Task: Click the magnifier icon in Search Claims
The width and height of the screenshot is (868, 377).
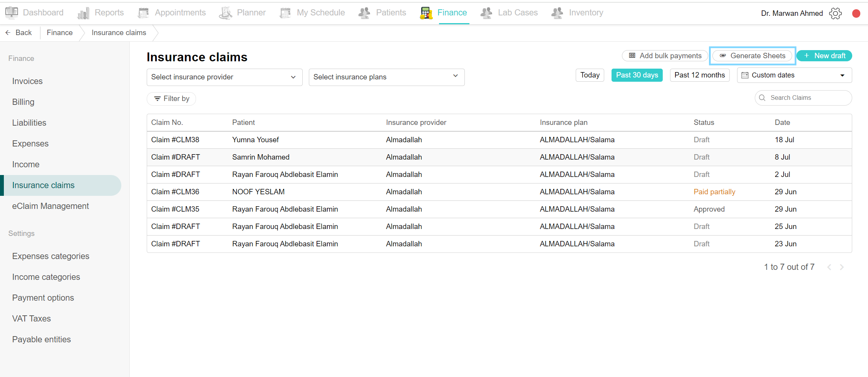Action: click(x=762, y=98)
